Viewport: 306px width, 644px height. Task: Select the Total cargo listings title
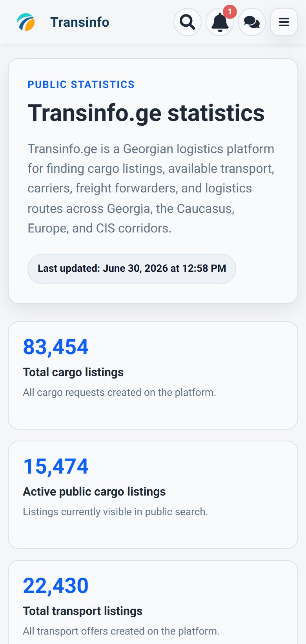point(73,372)
